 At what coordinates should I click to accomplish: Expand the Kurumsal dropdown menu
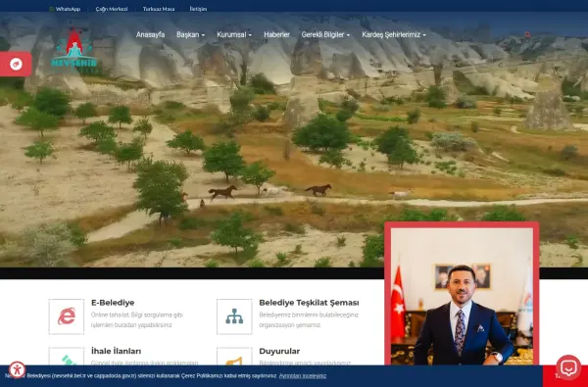[x=234, y=34]
